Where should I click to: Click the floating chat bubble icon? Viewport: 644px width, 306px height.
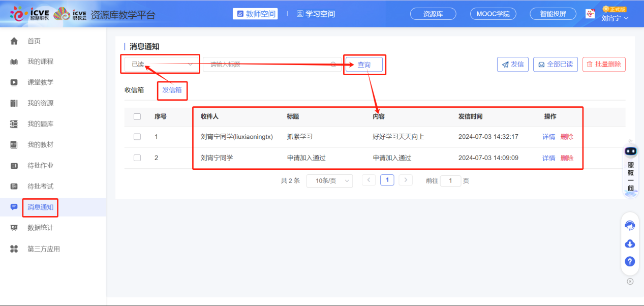point(629,225)
